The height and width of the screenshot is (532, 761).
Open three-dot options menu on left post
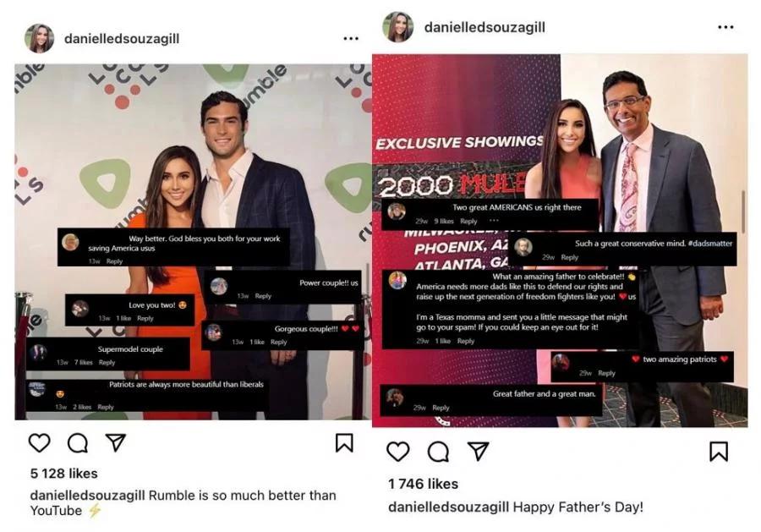coord(350,38)
